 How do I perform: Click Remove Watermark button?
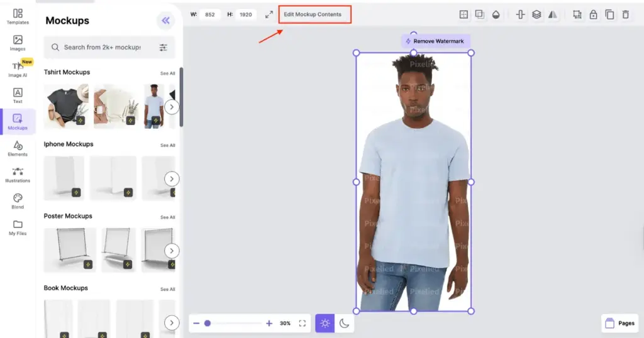pyautogui.click(x=435, y=41)
